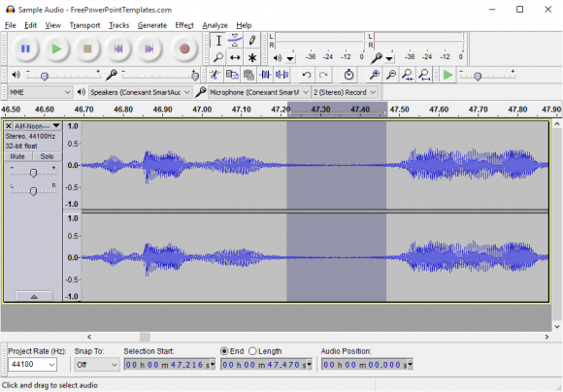Start playback with the green Play button

[56, 49]
